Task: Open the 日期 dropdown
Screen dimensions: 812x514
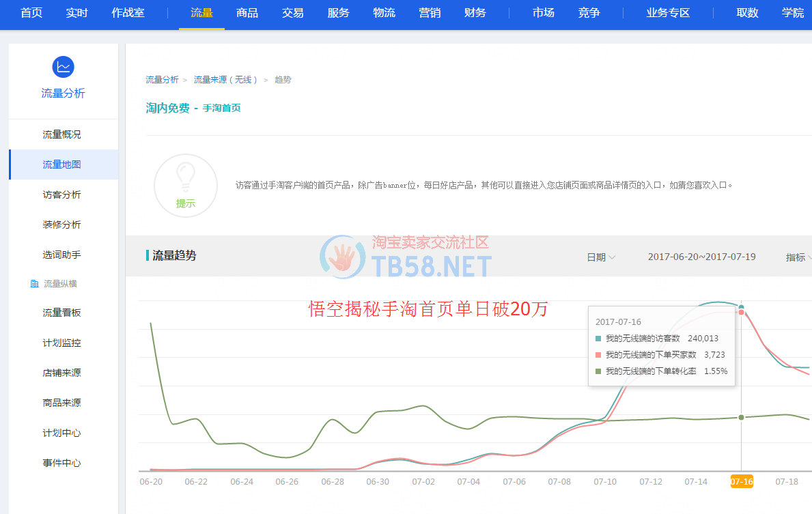Action: (x=601, y=257)
